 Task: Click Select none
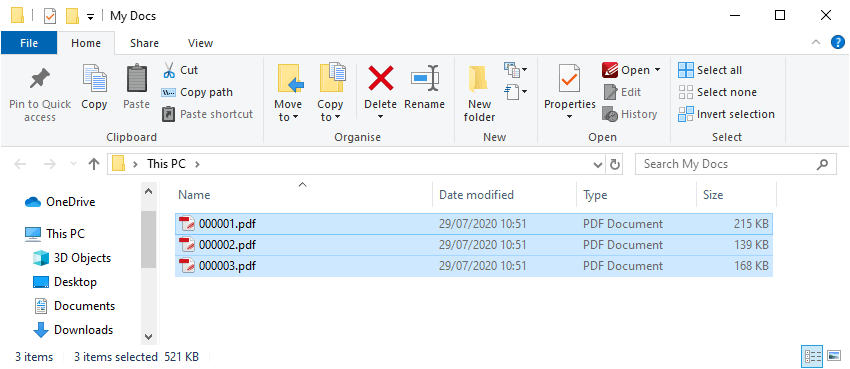(717, 92)
